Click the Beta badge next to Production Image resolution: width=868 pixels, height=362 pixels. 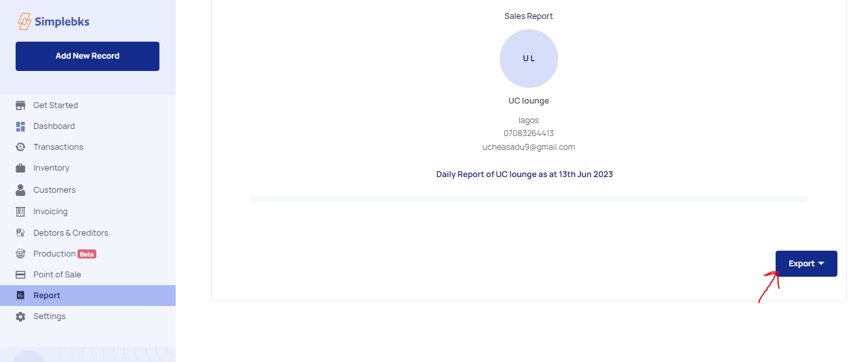point(87,254)
